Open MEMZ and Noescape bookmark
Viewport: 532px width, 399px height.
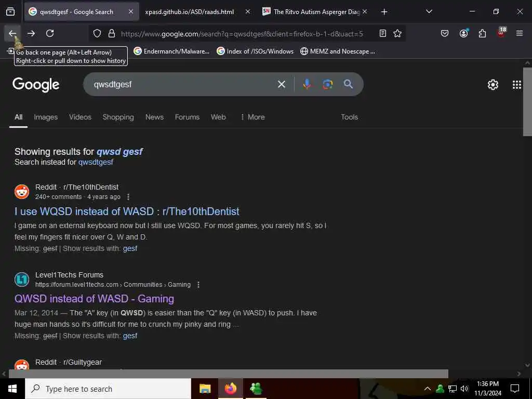pyautogui.click(x=338, y=51)
